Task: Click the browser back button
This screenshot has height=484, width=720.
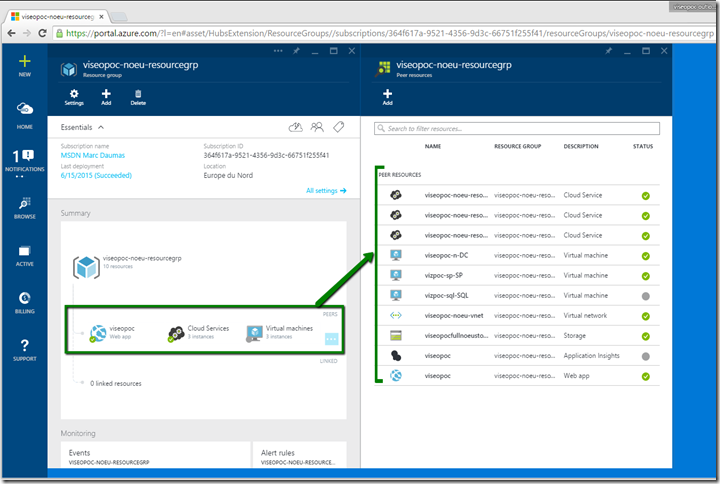Action: click(11, 33)
